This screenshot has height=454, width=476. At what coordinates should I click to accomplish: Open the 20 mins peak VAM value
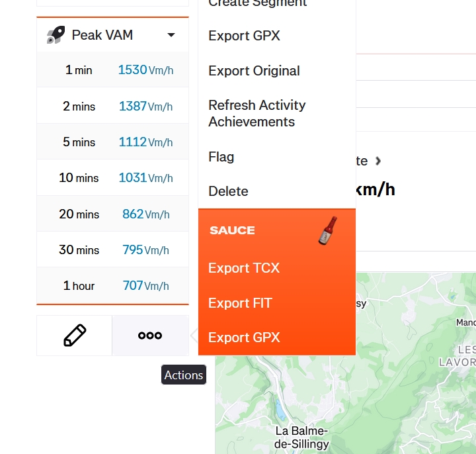[145, 214]
